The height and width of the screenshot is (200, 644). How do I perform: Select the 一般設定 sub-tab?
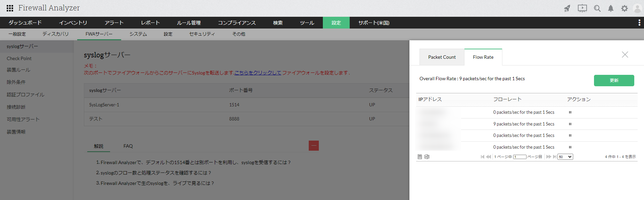(x=17, y=34)
